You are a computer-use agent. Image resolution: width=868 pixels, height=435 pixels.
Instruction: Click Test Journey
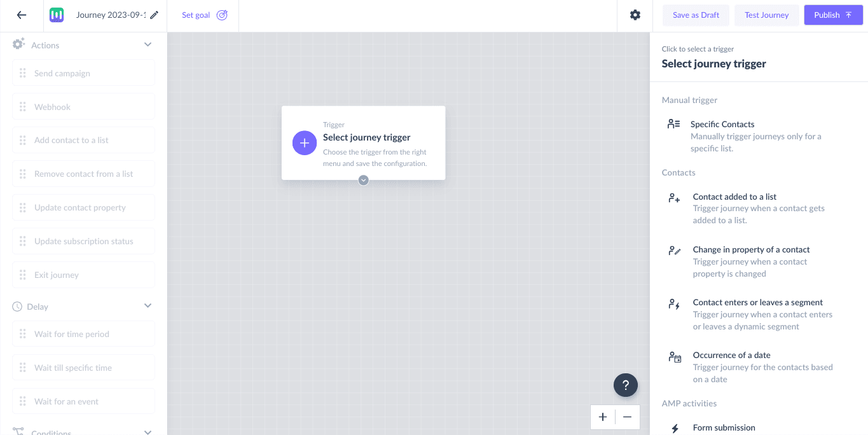pos(766,15)
